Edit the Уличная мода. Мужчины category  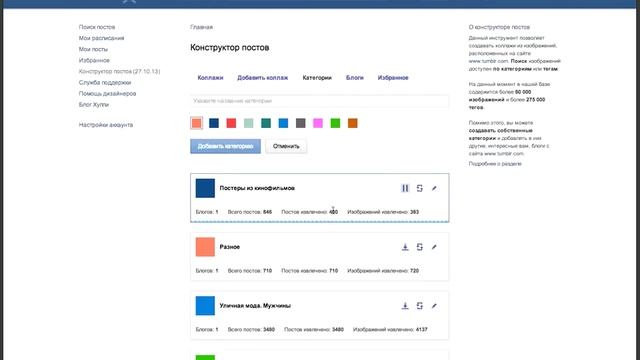coord(434,306)
